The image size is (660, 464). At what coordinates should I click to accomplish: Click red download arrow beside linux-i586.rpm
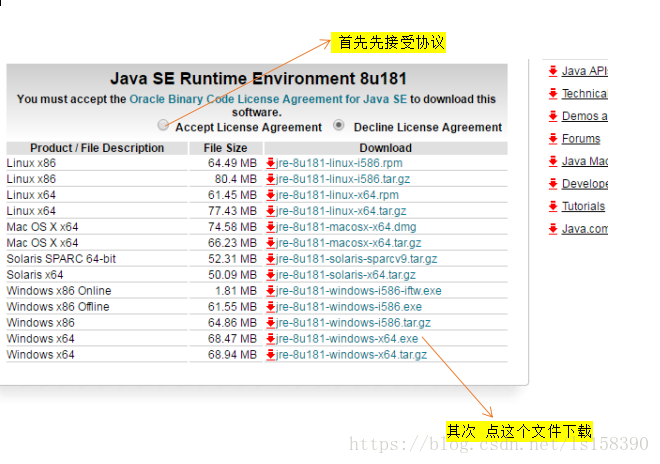pos(271,163)
